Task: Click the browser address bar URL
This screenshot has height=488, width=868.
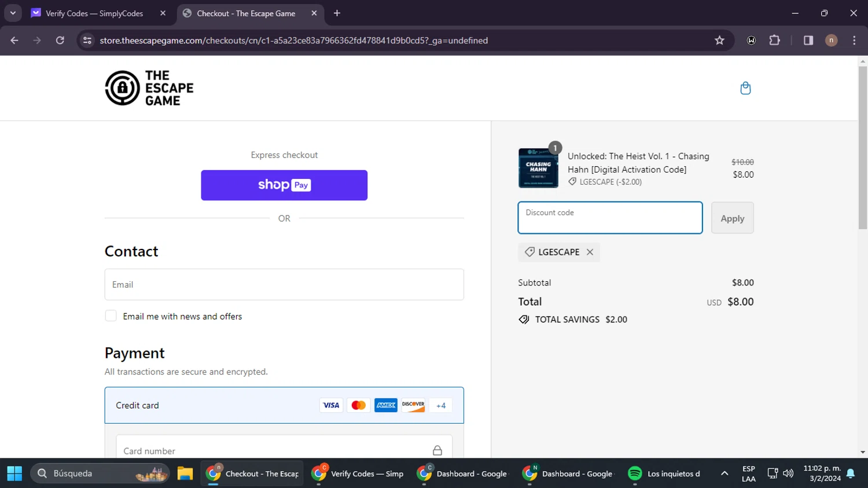Action: [294, 41]
